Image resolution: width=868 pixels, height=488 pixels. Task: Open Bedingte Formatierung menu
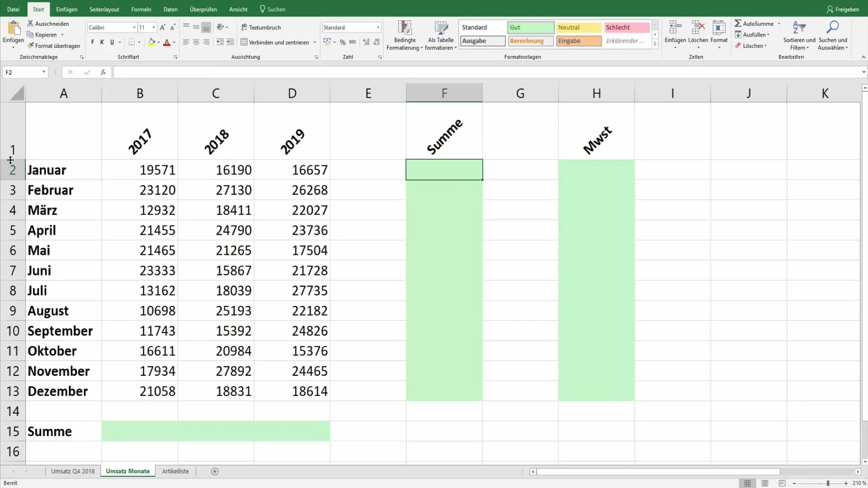tap(405, 35)
